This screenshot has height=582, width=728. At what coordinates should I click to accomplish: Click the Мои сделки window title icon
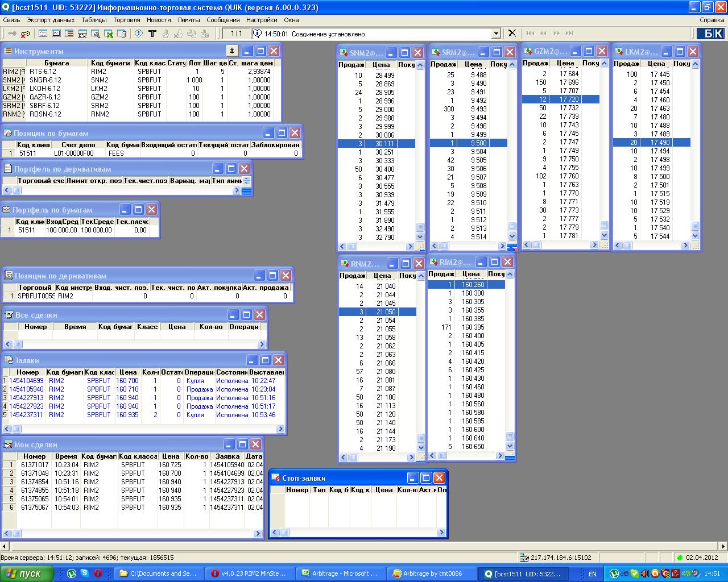point(8,444)
